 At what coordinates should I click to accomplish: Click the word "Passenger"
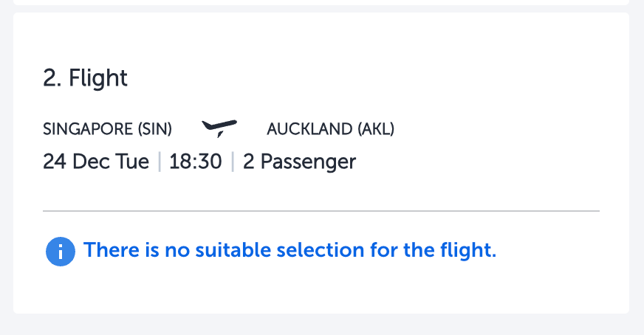[x=309, y=162]
